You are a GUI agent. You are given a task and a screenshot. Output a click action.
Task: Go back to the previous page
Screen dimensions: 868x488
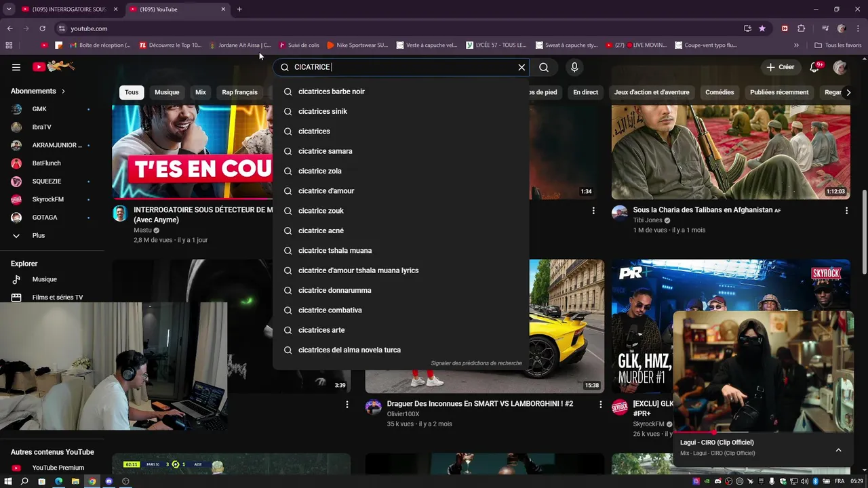(x=9, y=28)
